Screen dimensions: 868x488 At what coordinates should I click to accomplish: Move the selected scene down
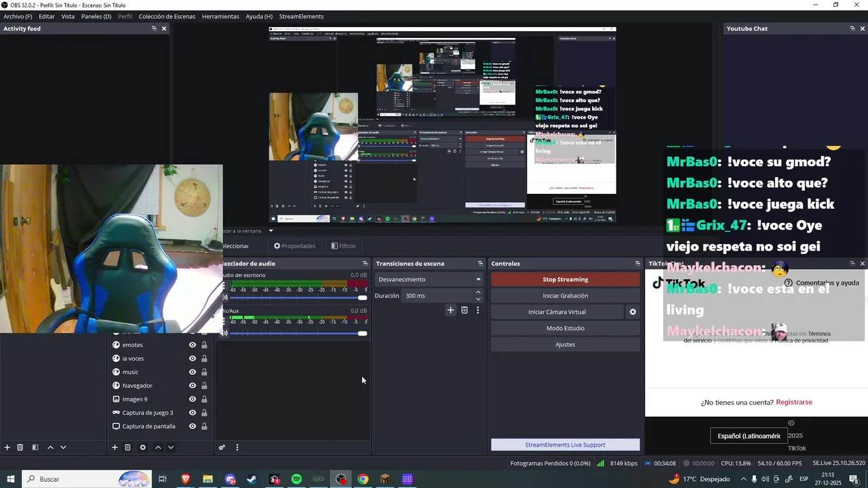coord(63,447)
